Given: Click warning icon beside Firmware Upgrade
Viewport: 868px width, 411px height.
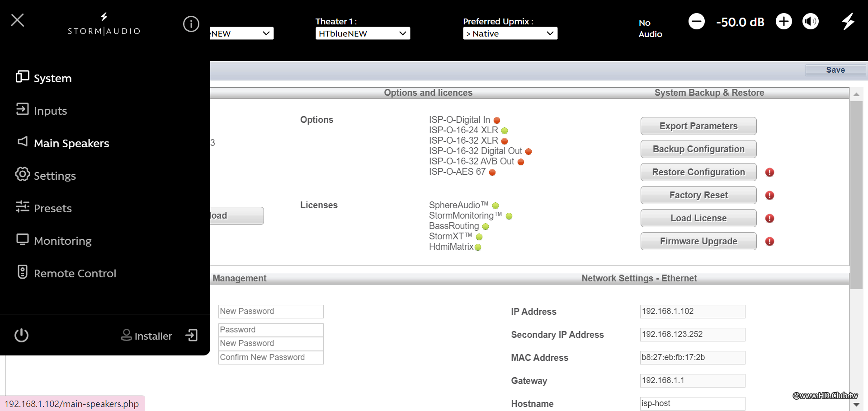Looking at the screenshot, I should point(769,241).
